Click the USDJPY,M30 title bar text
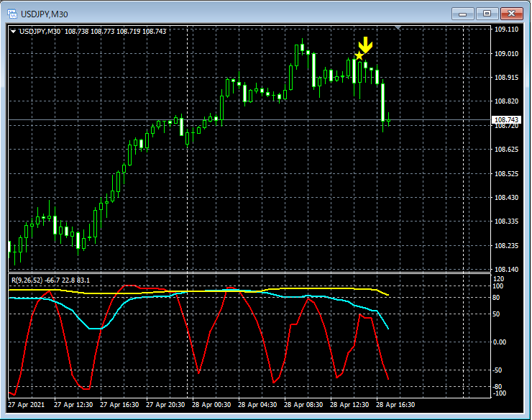Image resolution: width=532 pixels, height=420 pixels. click(x=44, y=13)
